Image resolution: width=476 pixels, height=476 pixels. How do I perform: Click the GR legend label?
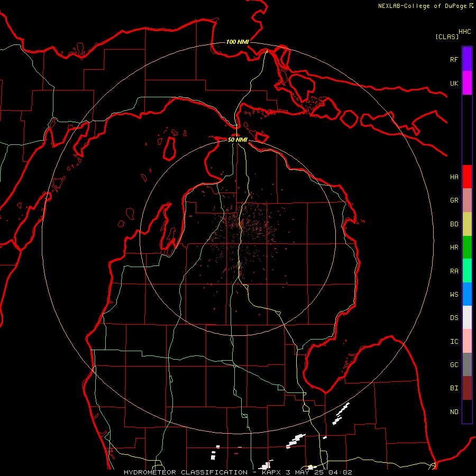(454, 200)
